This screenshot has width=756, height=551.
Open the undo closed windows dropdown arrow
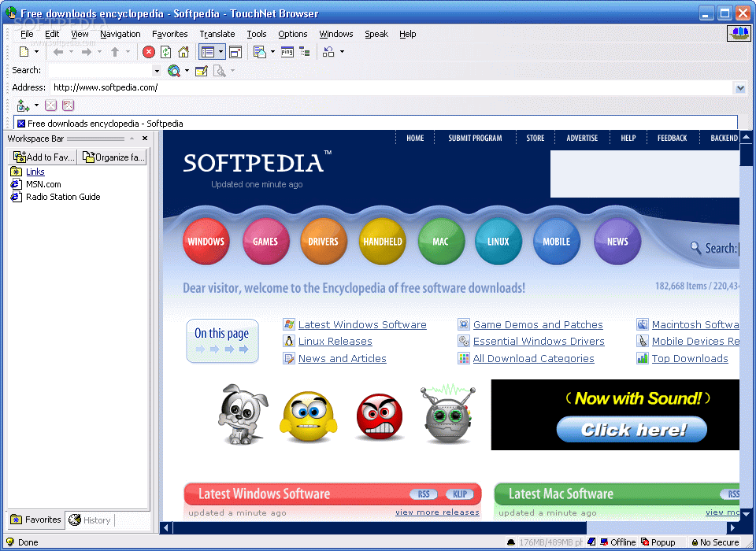click(342, 52)
